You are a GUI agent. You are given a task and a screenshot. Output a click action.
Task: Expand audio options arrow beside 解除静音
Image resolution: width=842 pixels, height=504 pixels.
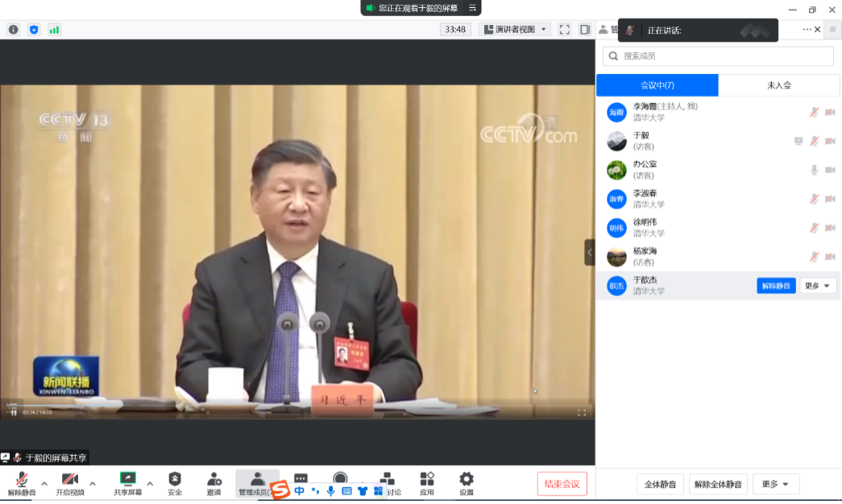coord(44,484)
